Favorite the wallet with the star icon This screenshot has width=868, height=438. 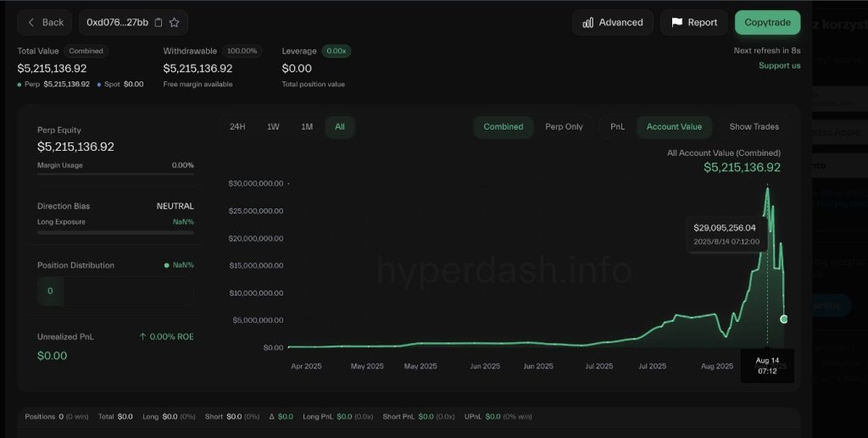(175, 23)
